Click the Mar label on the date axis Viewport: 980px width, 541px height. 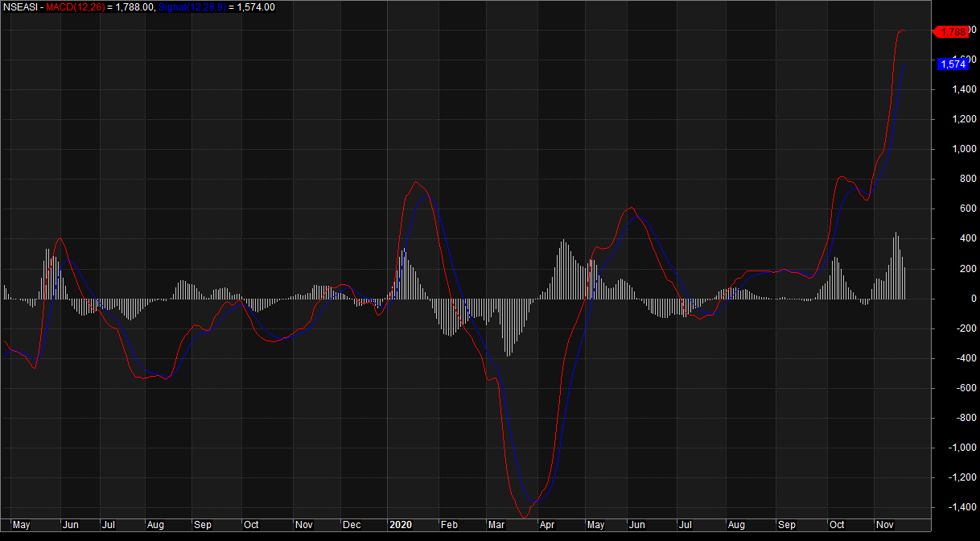click(x=496, y=525)
